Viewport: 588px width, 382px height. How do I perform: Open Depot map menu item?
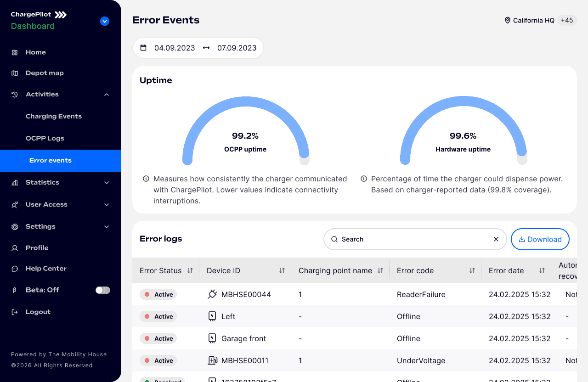pos(45,73)
